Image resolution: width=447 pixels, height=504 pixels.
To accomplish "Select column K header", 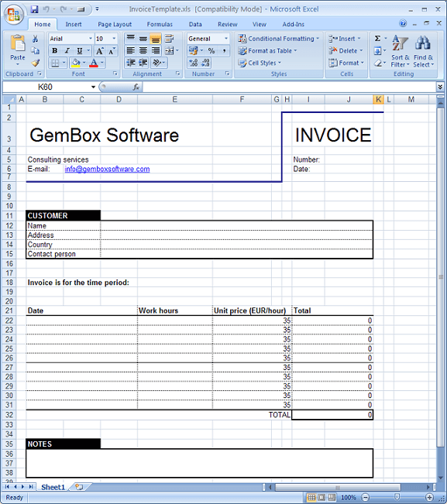I will (379, 99).
